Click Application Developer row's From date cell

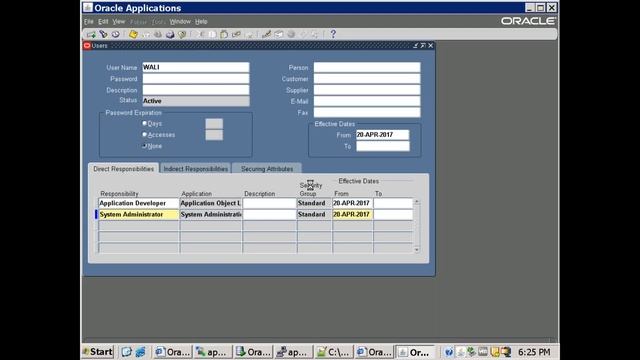point(352,203)
